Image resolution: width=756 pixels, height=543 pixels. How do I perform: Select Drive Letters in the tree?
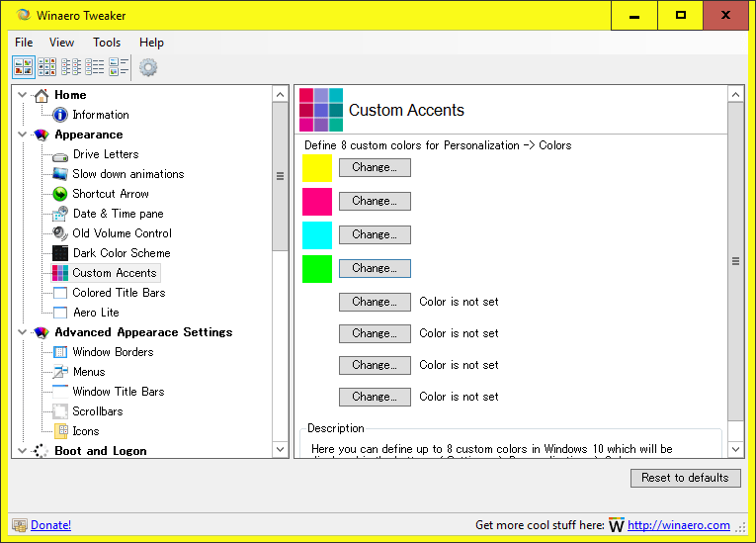106,154
